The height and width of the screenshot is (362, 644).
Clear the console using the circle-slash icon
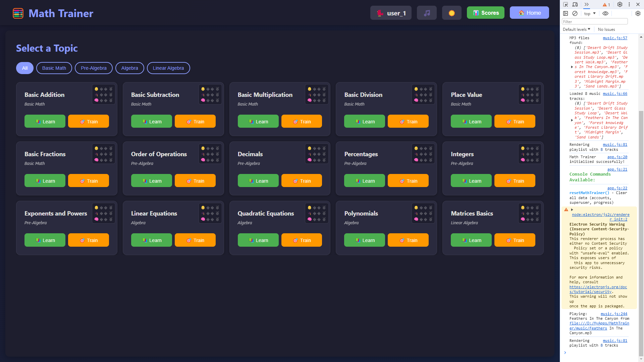(x=575, y=13)
